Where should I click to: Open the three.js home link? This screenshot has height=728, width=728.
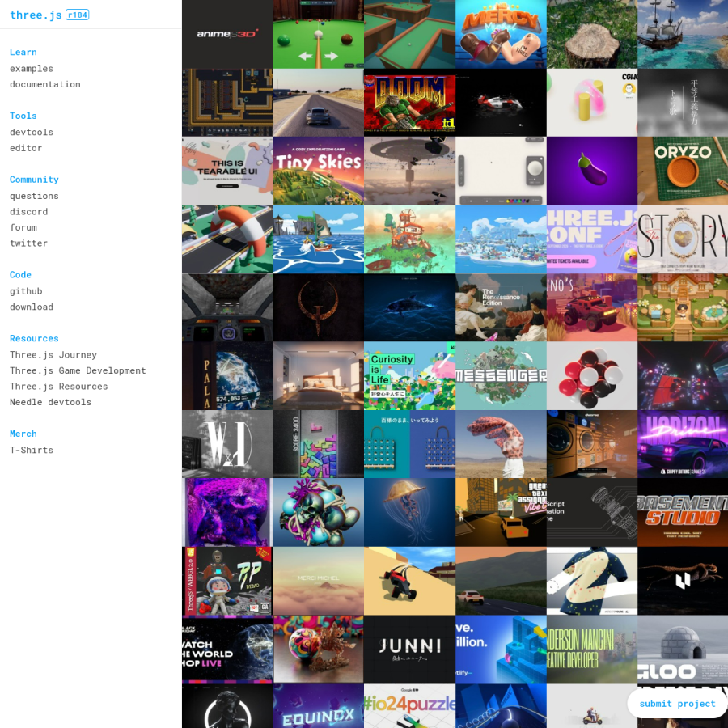[36, 15]
